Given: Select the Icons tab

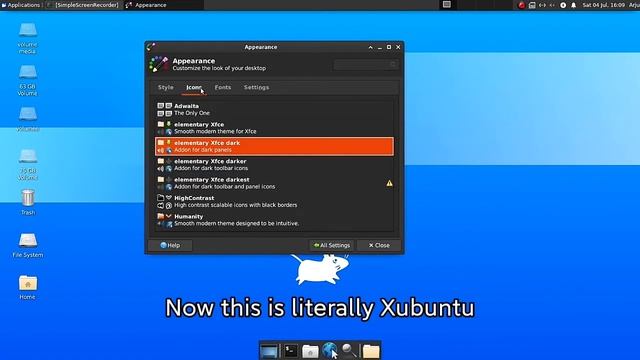Looking at the screenshot, I should pyautogui.click(x=194, y=87).
